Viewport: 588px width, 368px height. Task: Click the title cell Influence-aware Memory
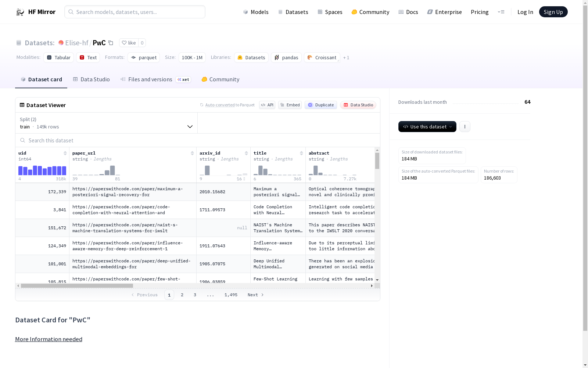point(278,246)
